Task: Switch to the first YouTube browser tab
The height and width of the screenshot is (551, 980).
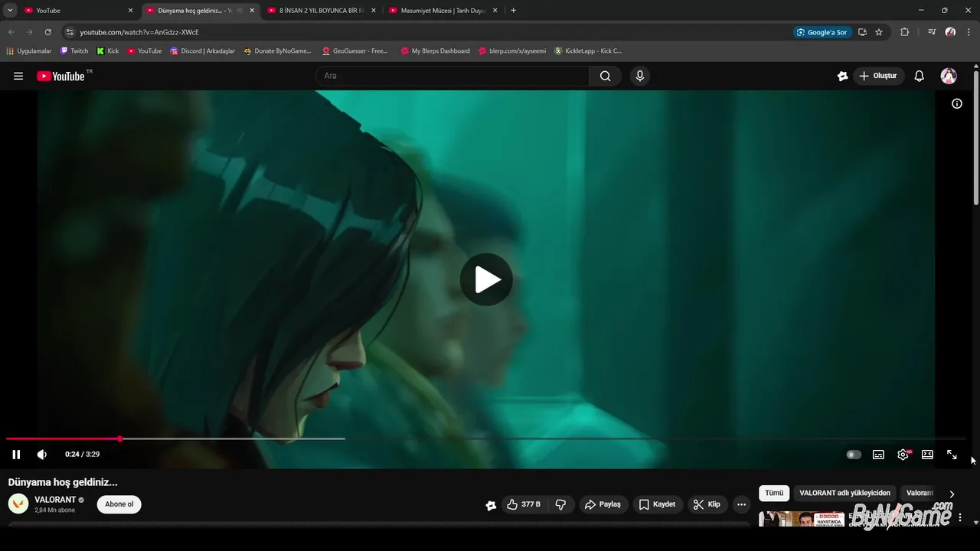Action: [x=77, y=11]
